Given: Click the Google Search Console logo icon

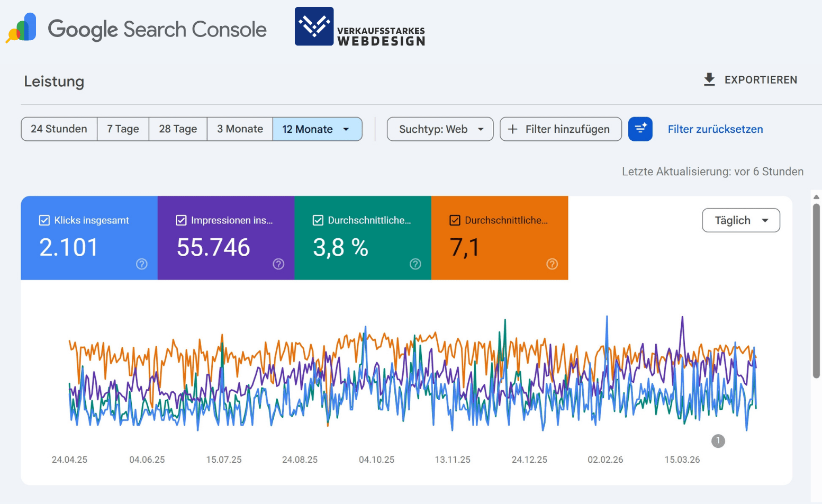Looking at the screenshot, I should (x=21, y=26).
